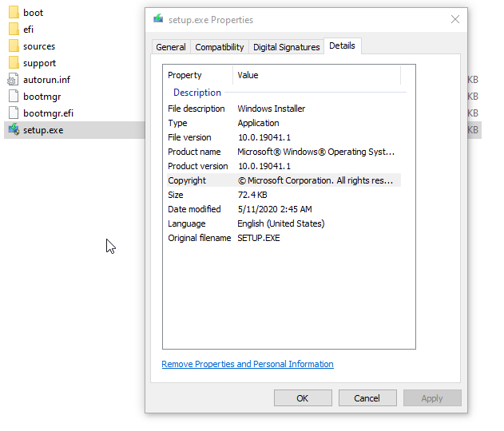Select the sources folder name
504x431 pixels.
tap(39, 46)
